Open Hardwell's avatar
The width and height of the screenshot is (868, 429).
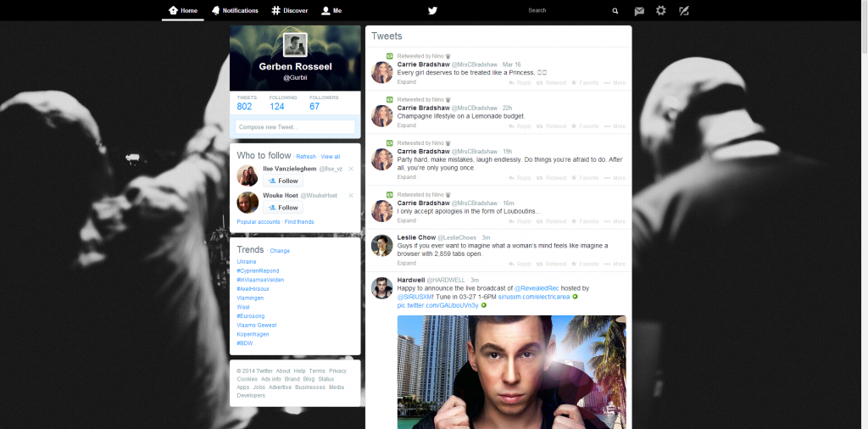tap(381, 288)
